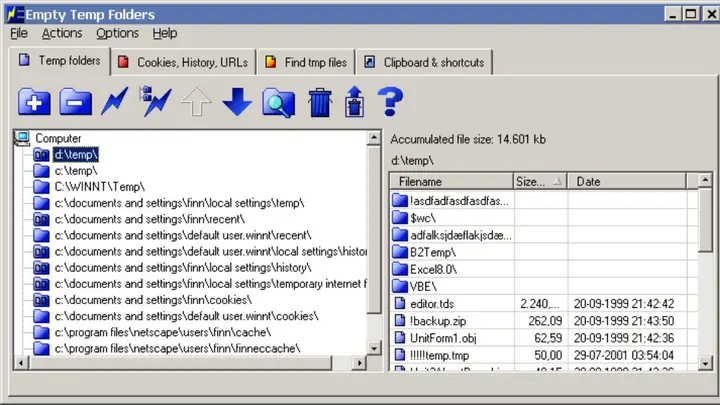Viewport: 720px width, 405px height.
Task: Click file list scroll down arrow
Action: (705, 364)
